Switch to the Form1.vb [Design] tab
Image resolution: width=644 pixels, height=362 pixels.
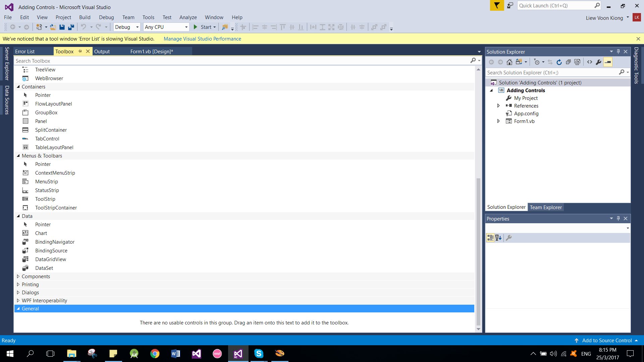[152, 51]
